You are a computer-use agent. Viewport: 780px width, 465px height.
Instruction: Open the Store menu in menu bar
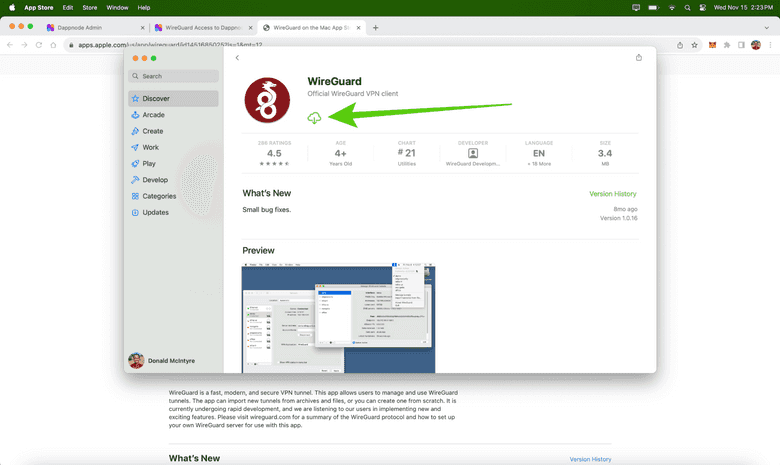[88, 7]
